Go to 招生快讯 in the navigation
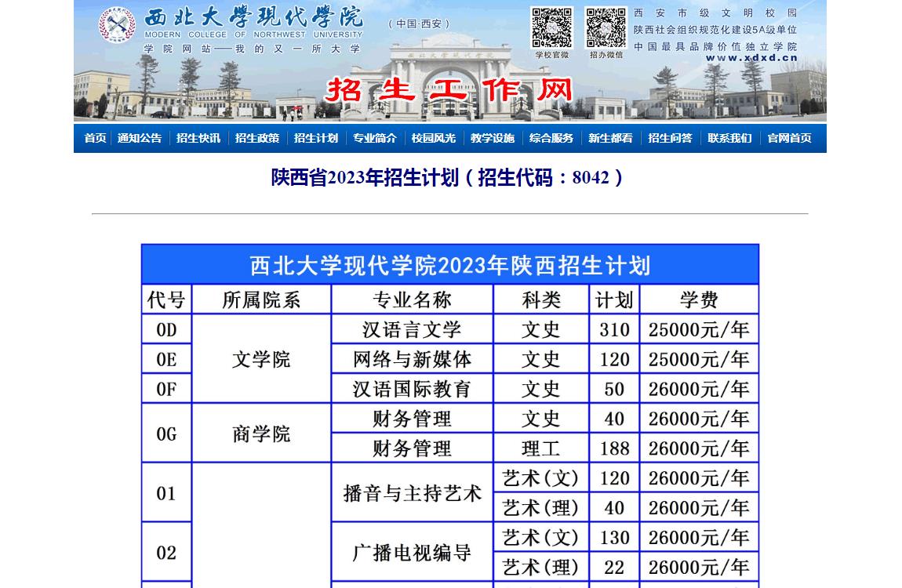 (x=198, y=138)
